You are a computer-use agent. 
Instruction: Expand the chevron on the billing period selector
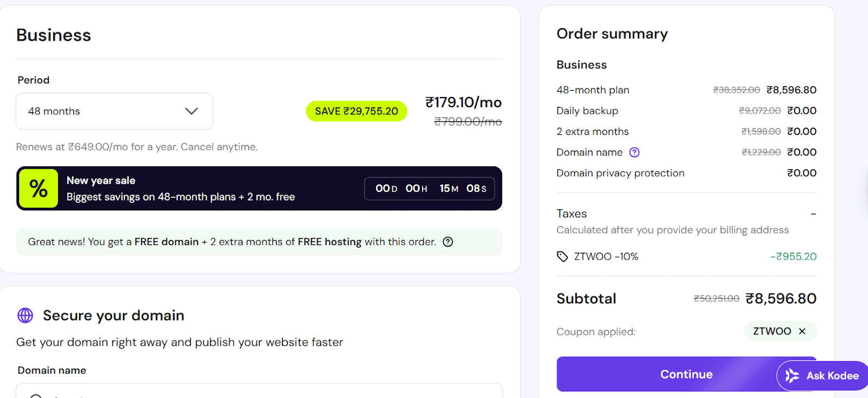point(191,111)
